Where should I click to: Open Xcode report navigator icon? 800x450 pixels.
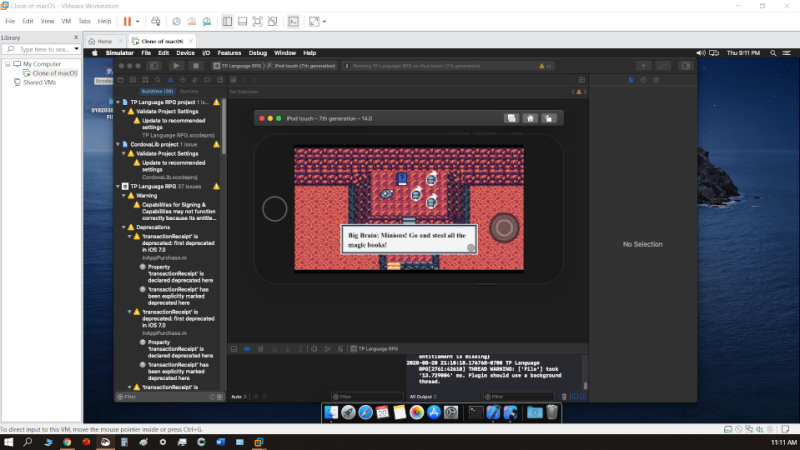(220, 80)
